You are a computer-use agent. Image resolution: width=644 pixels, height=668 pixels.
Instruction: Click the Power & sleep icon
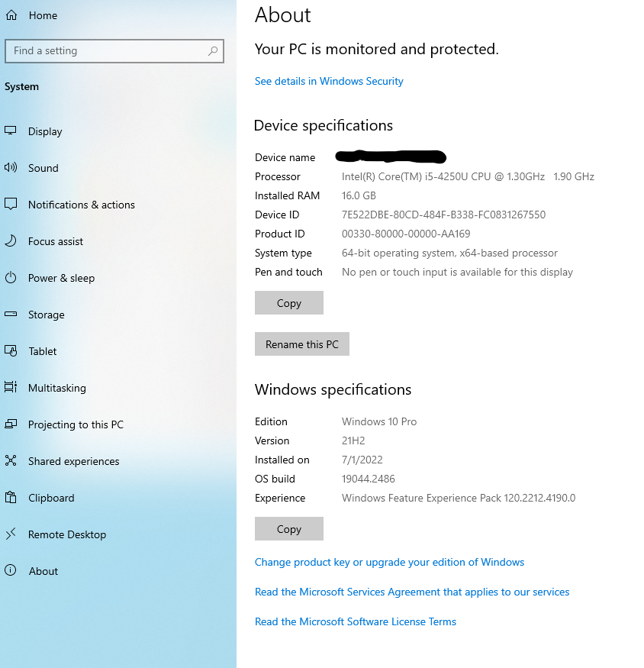11,278
